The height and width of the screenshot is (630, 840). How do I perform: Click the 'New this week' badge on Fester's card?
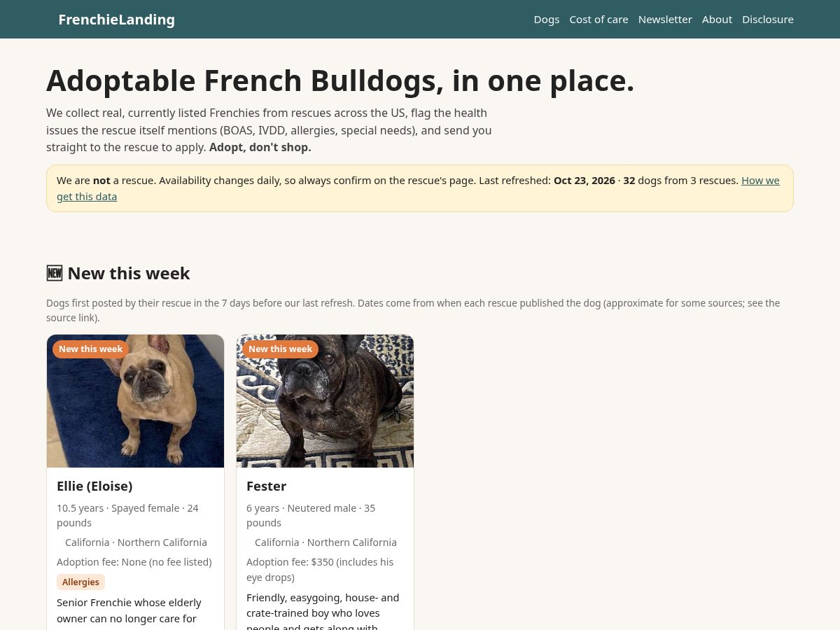280,349
